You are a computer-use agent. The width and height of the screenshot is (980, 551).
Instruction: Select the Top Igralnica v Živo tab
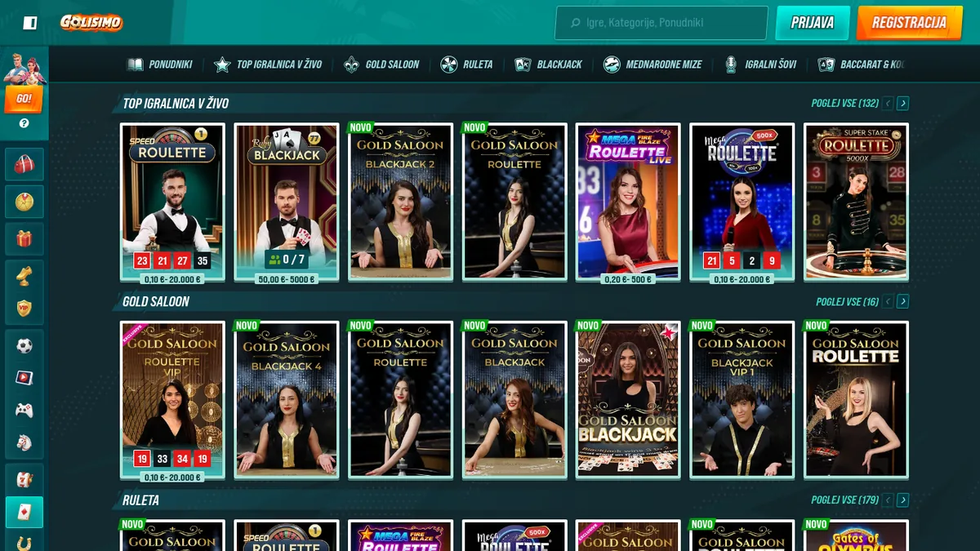[x=268, y=64]
